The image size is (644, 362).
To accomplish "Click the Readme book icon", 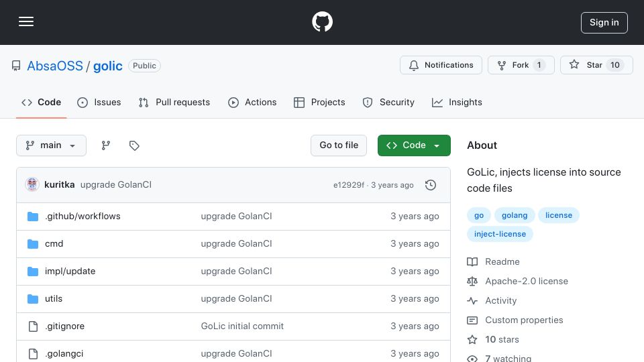I will coord(472,262).
